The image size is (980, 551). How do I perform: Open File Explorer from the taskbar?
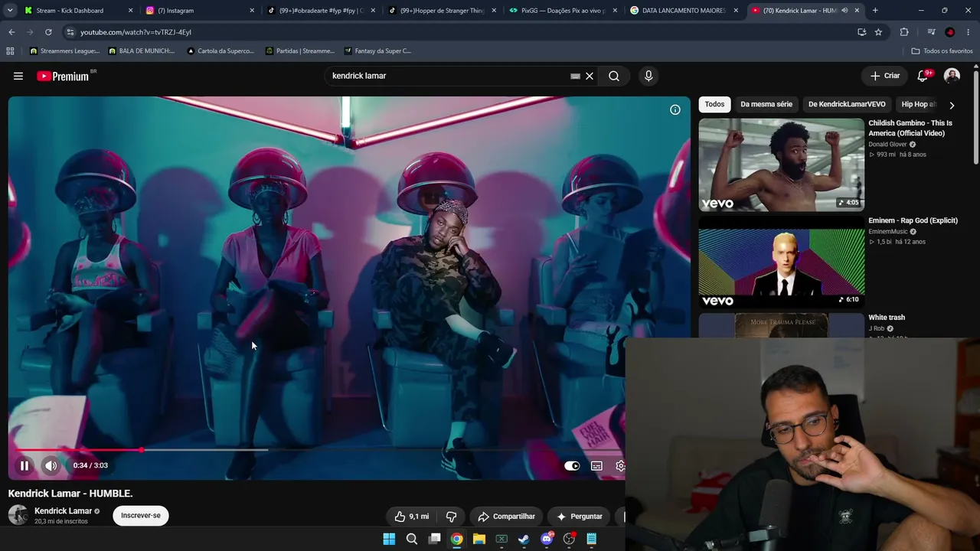[x=479, y=539]
